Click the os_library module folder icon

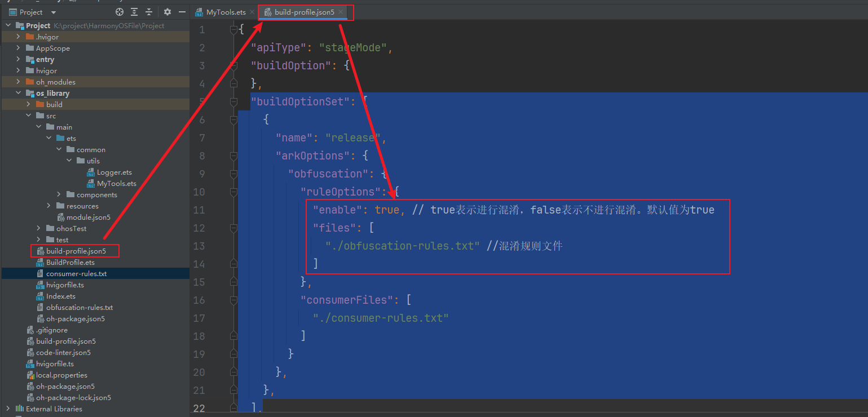click(30, 93)
